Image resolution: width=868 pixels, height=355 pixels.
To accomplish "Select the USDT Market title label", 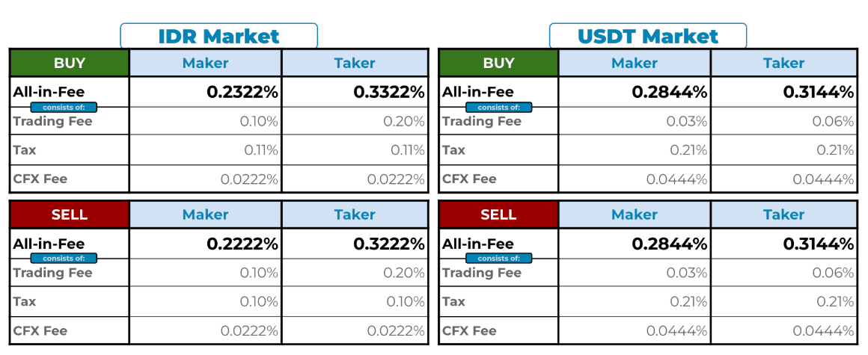I will pyautogui.click(x=647, y=36).
